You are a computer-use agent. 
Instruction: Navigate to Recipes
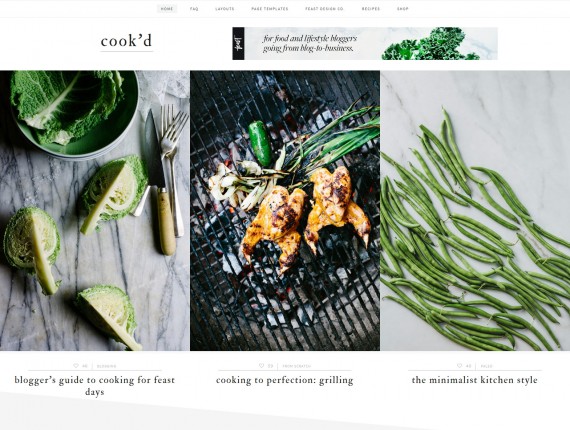[x=371, y=9]
